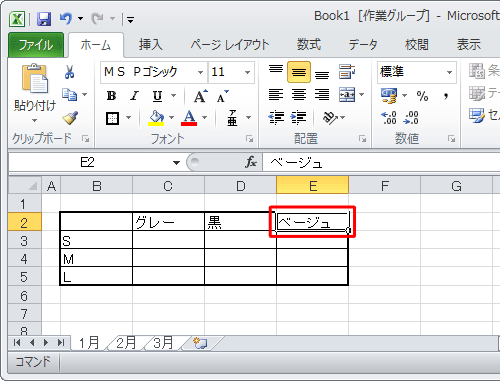
Task: Toggle Italic formatting
Action: pos(134,96)
